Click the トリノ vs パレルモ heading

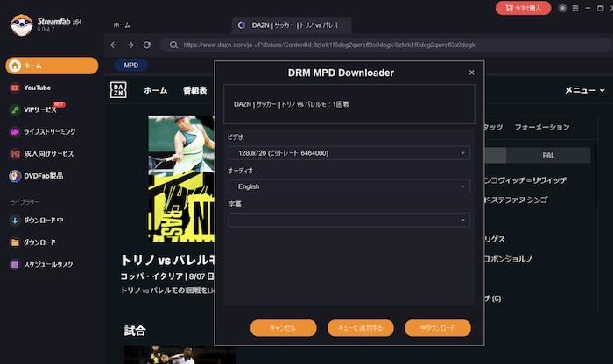tap(168, 260)
